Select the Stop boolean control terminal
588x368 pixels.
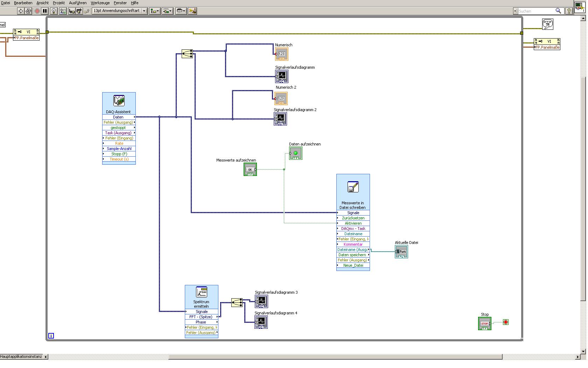click(485, 323)
